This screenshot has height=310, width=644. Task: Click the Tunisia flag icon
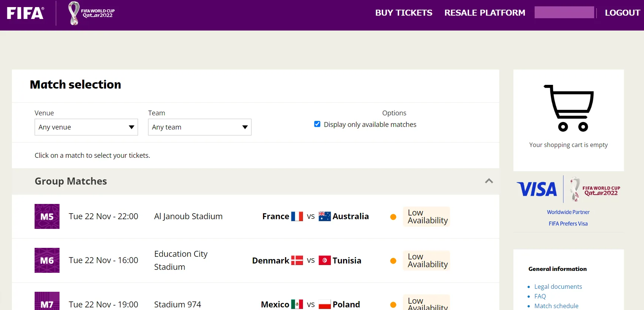(x=324, y=261)
